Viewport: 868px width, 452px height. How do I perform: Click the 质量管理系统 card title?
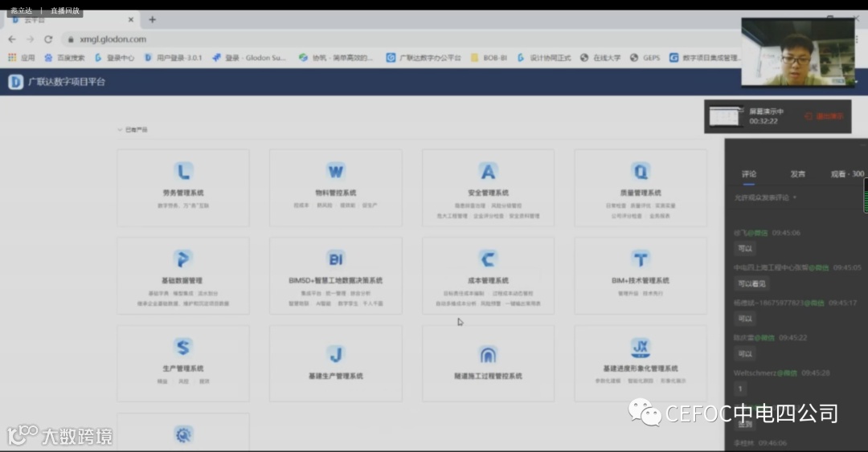point(641,193)
